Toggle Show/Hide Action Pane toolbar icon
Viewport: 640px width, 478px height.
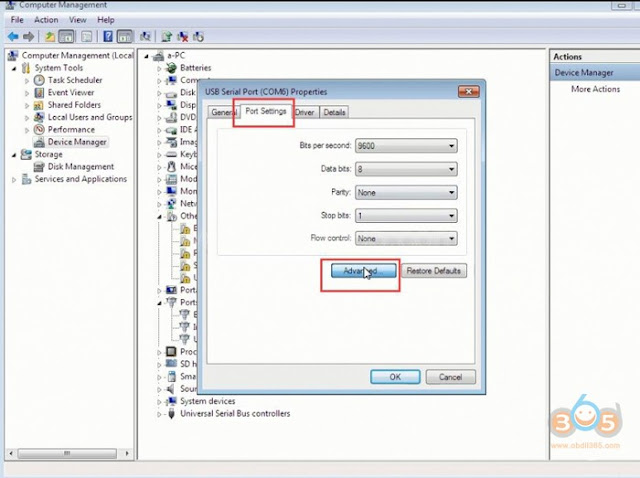point(124,37)
